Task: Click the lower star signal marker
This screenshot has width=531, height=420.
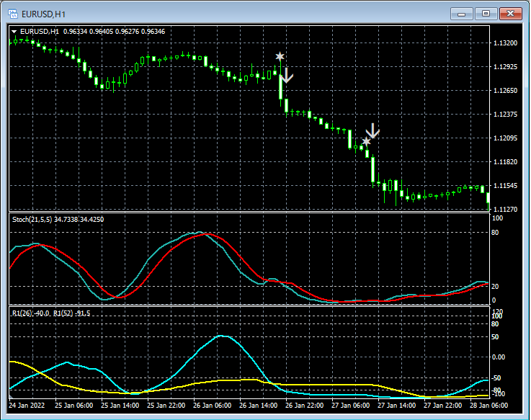Action: (366, 142)
